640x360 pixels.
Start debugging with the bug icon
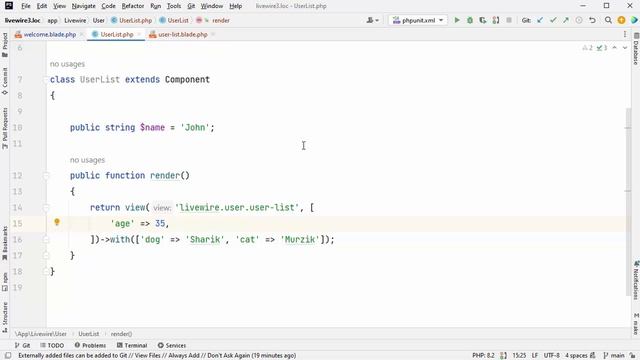tap(470, 20)
